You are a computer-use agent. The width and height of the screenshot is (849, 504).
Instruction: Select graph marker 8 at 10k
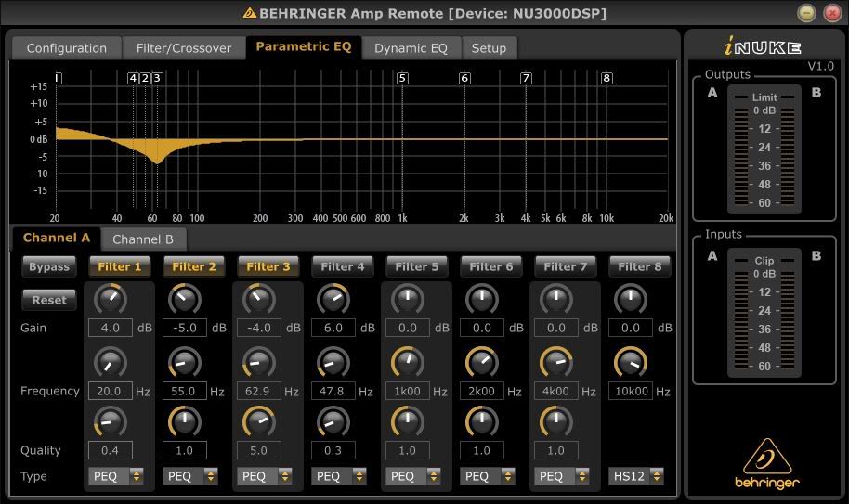coord(607,78)
